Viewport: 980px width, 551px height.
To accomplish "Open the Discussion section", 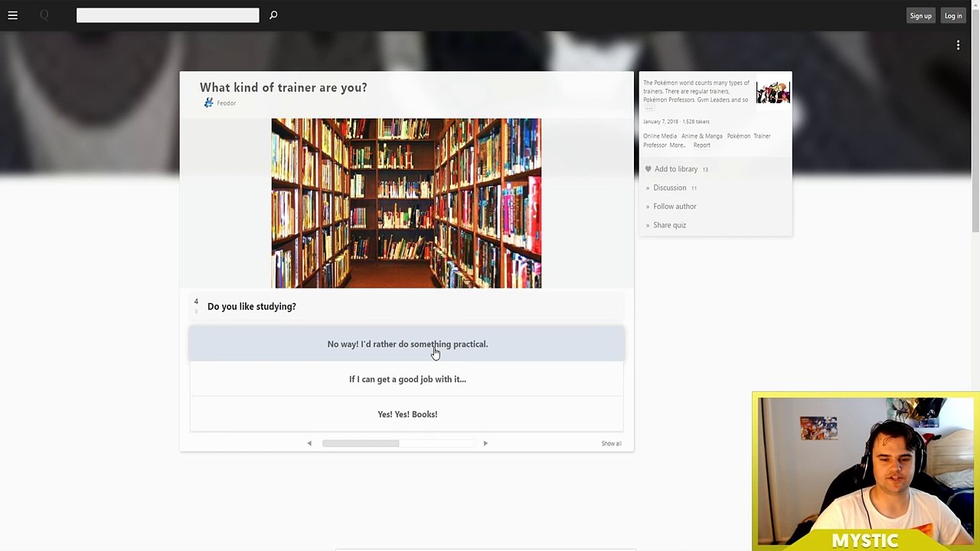I will (670, 188).
